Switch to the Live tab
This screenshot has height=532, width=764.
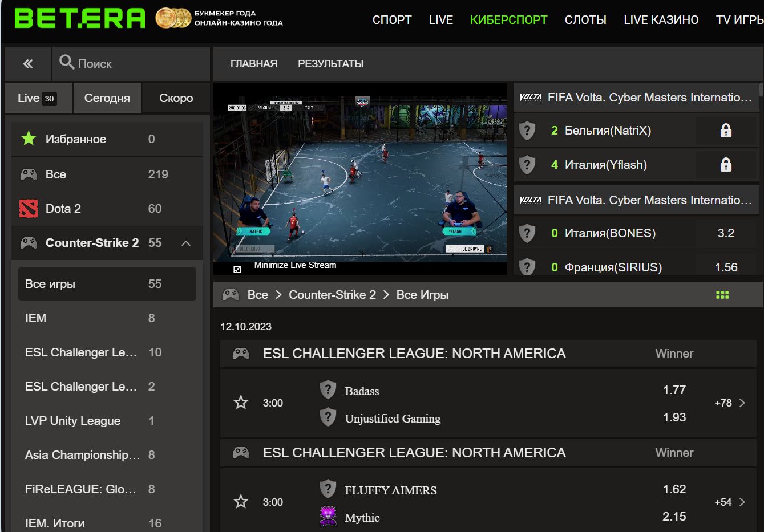point(38,98)
